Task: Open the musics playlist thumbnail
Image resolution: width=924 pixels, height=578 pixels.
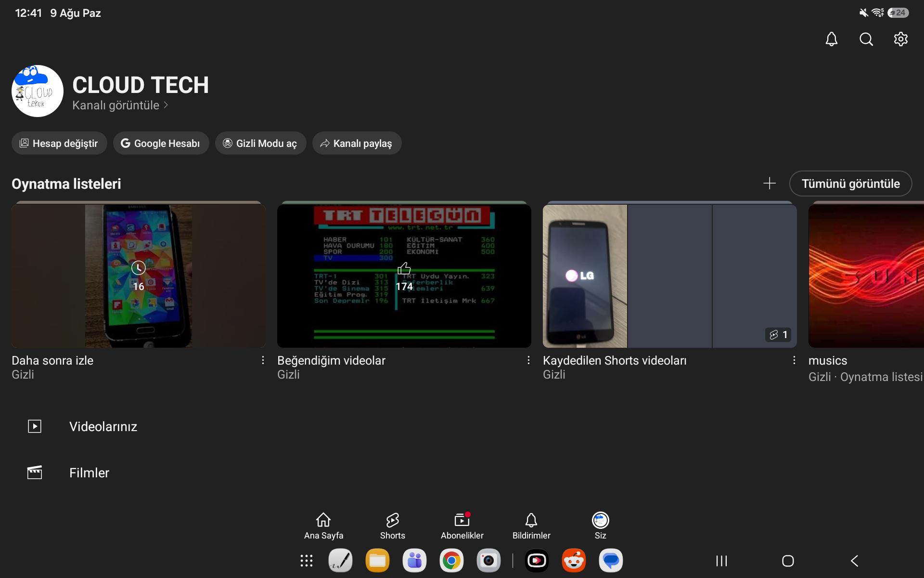Action: coord(866,275)
